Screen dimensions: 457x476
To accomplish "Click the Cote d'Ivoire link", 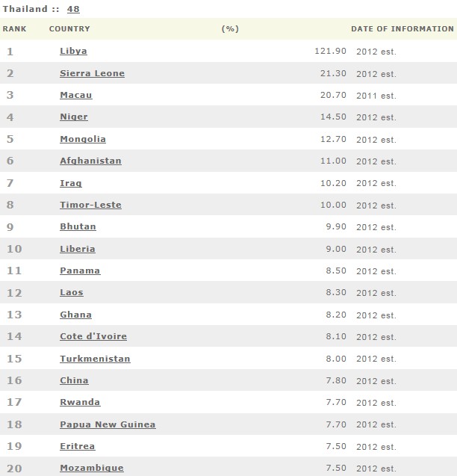I will tap(90, 336).
